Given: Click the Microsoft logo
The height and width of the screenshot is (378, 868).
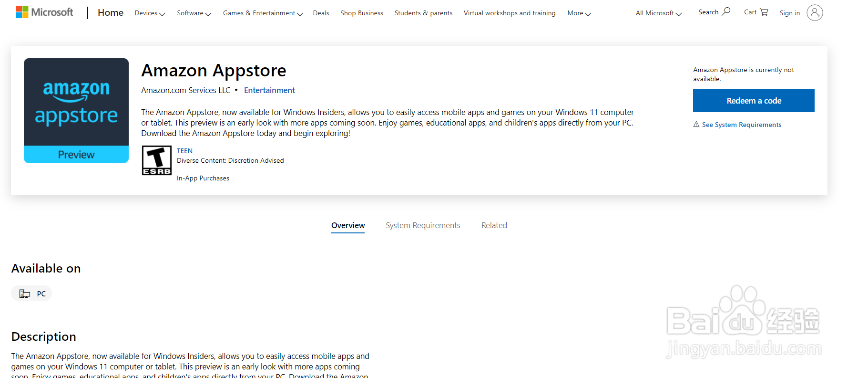Looking at the screenshot, I should click(44, 12).
